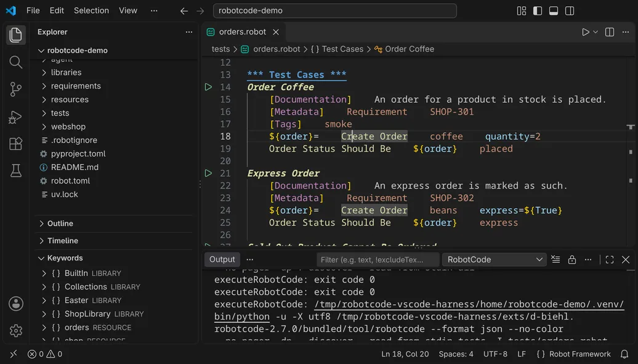Click the Order Coffee breadcrumb
Viewport: 638px width, 364px height.
click(x=404, y=49)
